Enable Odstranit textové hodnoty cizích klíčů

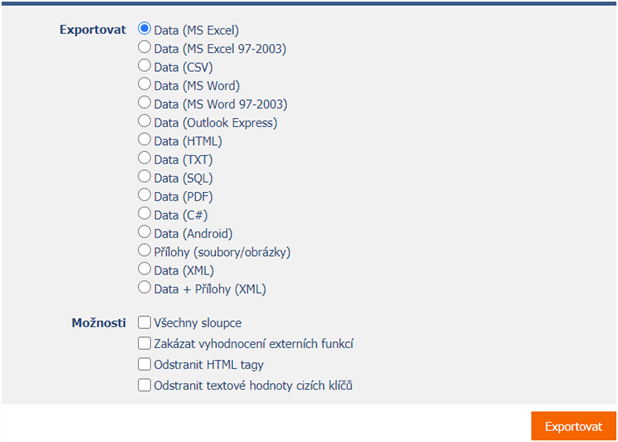tap(144, 385)
